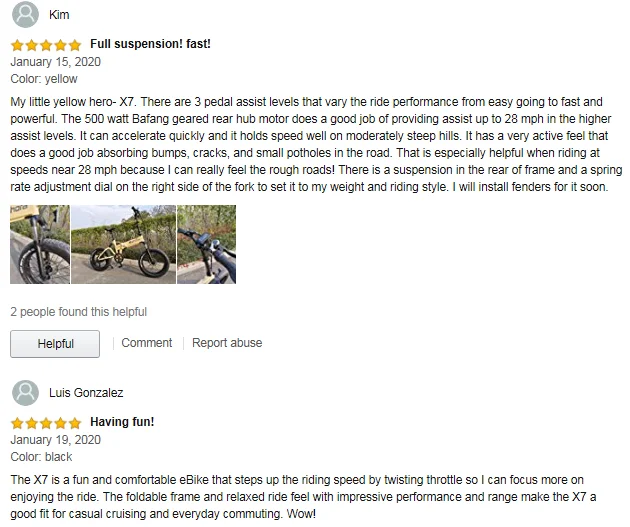The image size is (630, 527).
Task: Click the Report abuse link
Action: pyautogui.click(x=227, y=343)
